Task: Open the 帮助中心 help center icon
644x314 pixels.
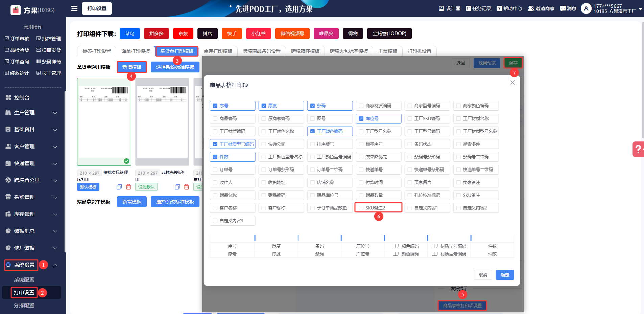Action: 499,8
